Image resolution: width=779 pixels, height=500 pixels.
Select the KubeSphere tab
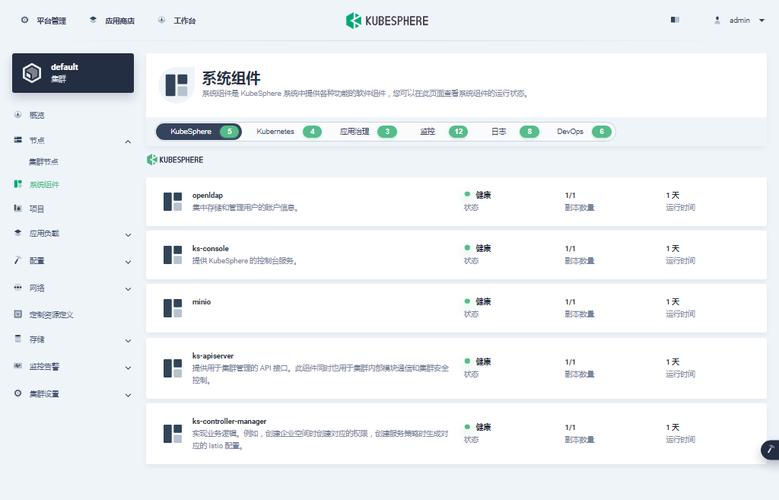pyautogui.click(x=199, y=132)
